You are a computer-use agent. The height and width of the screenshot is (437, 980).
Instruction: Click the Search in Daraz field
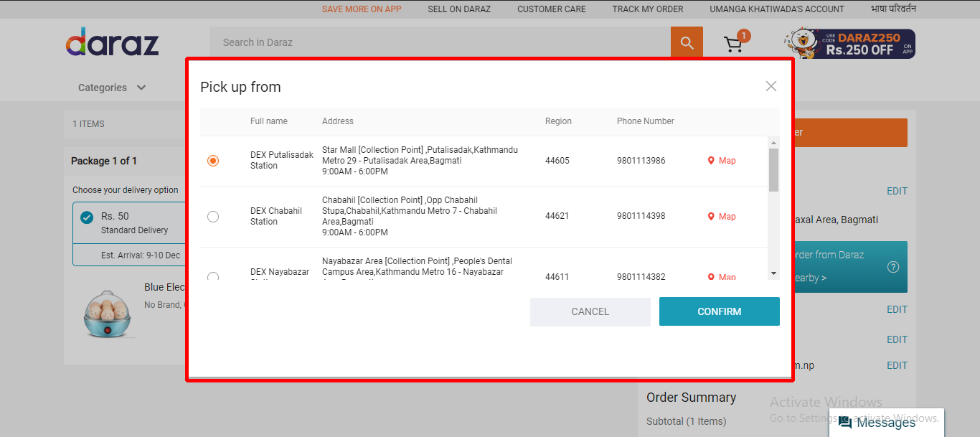pyautogui.click(x=440, y=43)
